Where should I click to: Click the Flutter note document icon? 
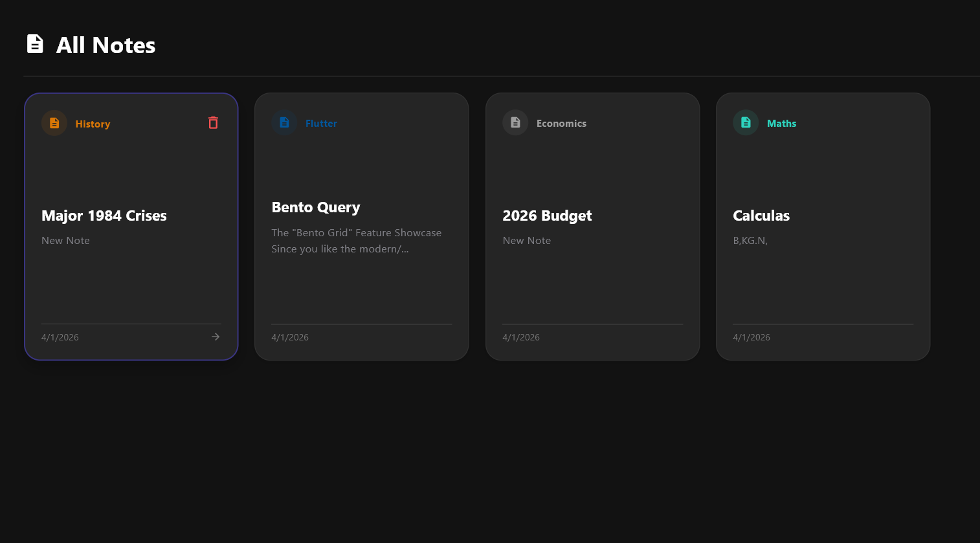click(285, 122)
